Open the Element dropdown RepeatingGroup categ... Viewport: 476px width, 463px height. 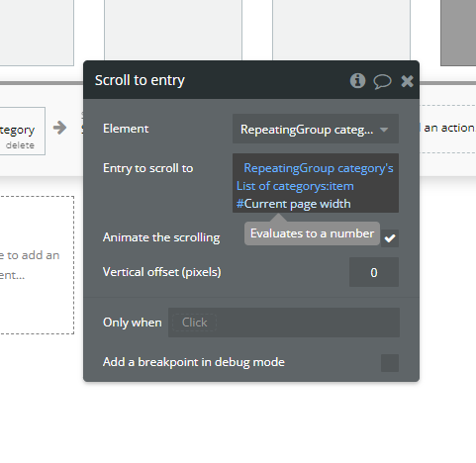(x=316, y=129)
